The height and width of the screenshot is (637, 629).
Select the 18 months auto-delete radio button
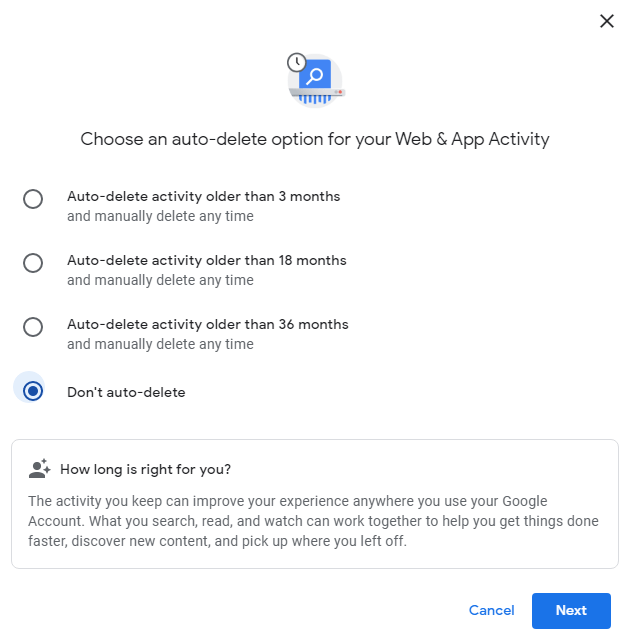pos(33,263)
